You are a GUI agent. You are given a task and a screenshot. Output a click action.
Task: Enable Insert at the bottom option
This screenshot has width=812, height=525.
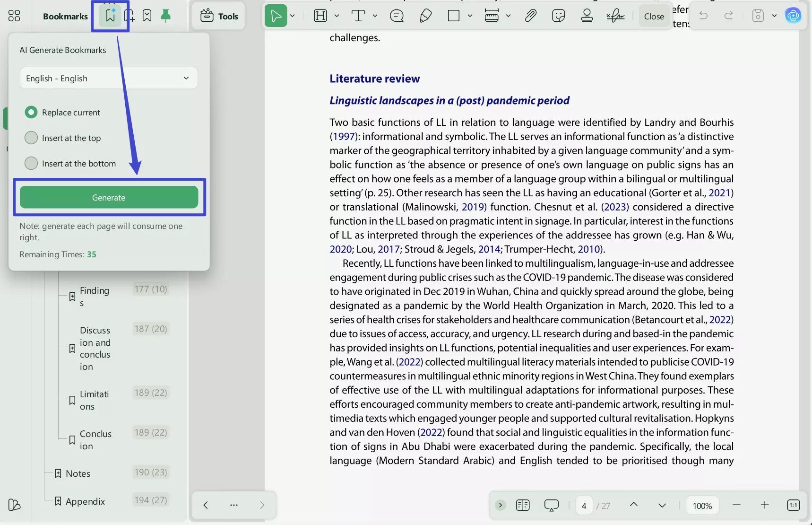[x=31, y=163]
